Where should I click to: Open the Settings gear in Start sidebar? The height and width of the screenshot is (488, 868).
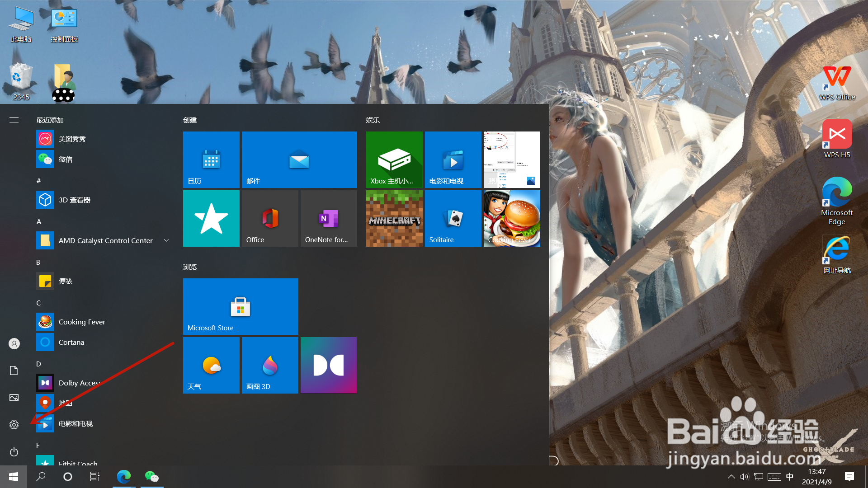coord(14,425)
